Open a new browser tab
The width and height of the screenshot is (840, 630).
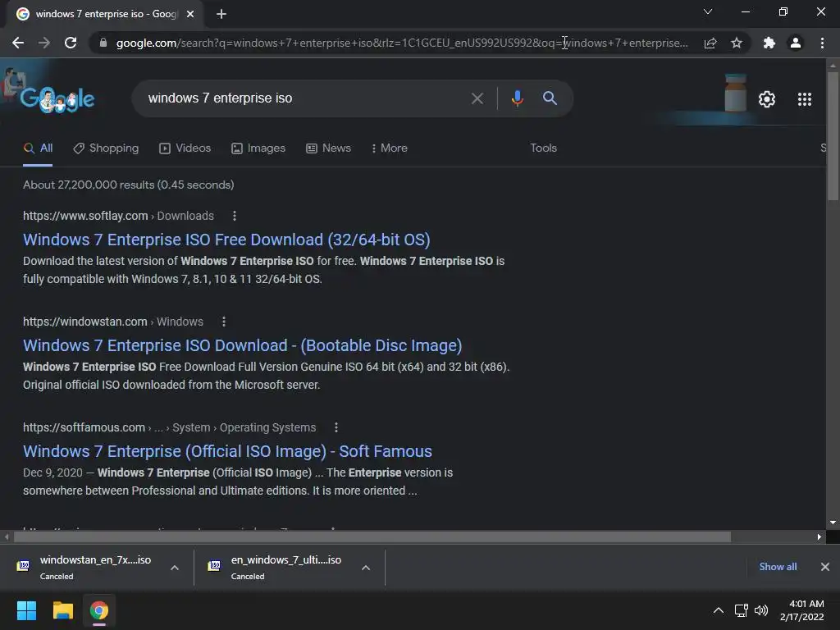[x=221, y=14]
